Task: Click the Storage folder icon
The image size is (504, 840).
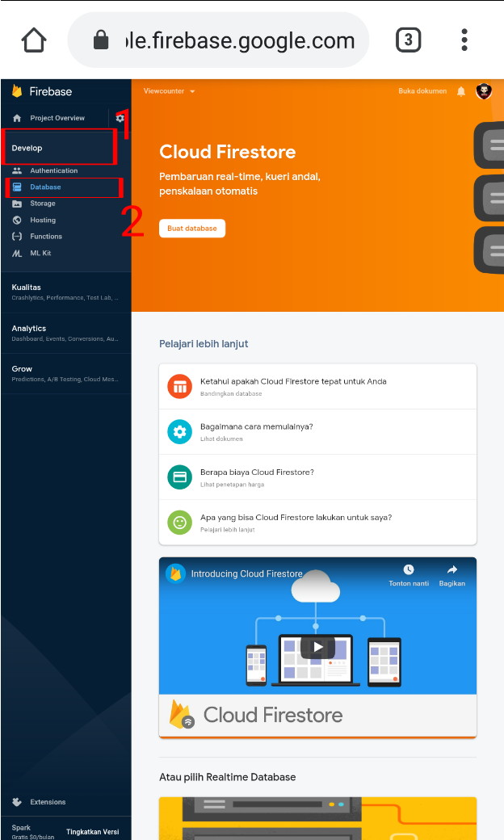Action: click(x=17, y=204)
